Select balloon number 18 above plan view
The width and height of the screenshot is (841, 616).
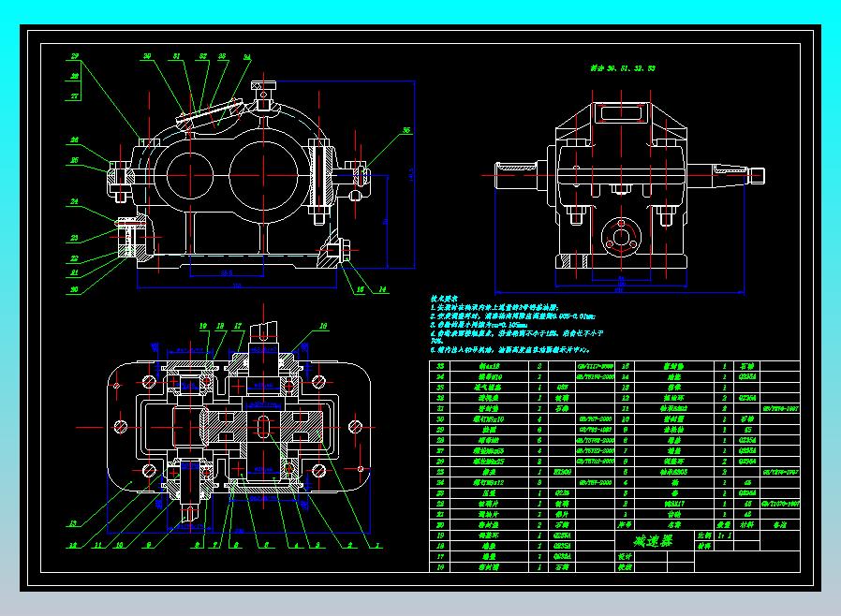(x=220, y=326)
